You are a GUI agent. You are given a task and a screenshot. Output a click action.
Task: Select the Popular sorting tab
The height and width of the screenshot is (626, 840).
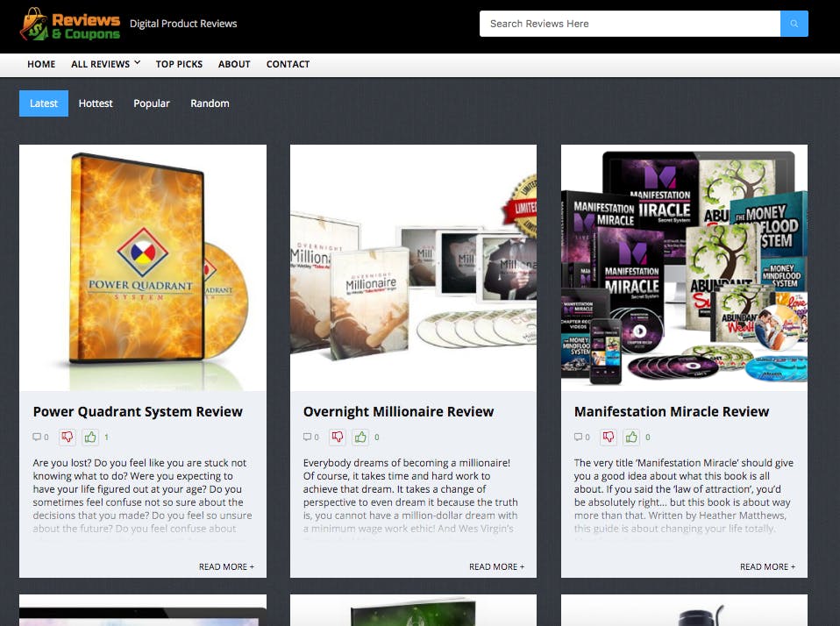point(152,103)
